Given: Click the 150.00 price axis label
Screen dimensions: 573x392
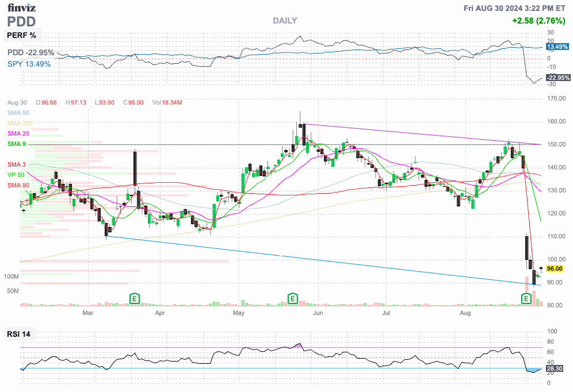Looking at the screenshot, I should (556, 144).
